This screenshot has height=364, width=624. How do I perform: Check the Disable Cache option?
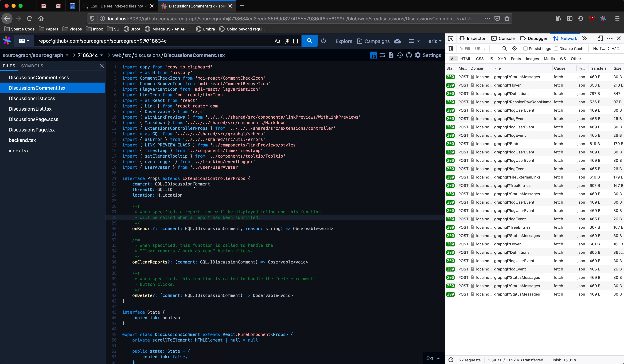pos(556,49)
